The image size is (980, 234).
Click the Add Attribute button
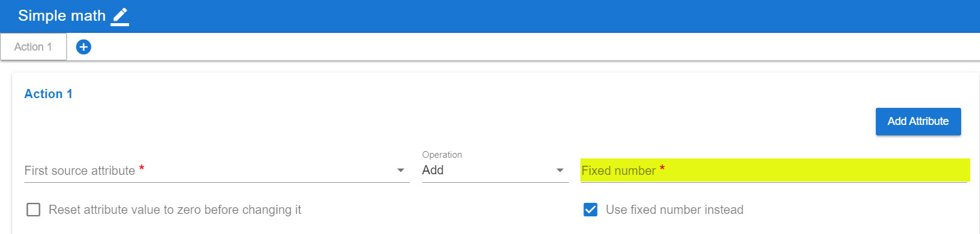pyautogui.click(x=918, y=121)
